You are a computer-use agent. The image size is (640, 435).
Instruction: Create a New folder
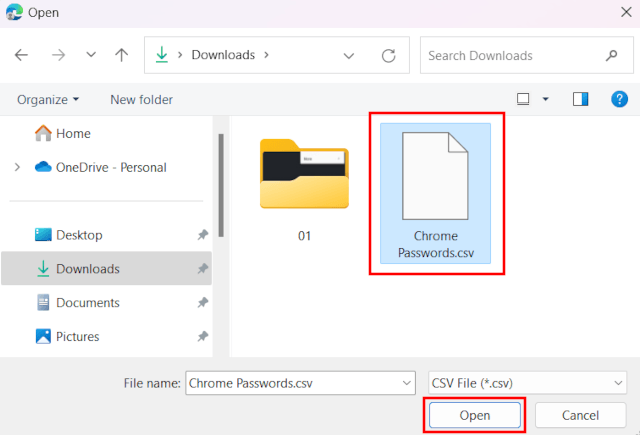pyautogui.click(x=141, y=100)
